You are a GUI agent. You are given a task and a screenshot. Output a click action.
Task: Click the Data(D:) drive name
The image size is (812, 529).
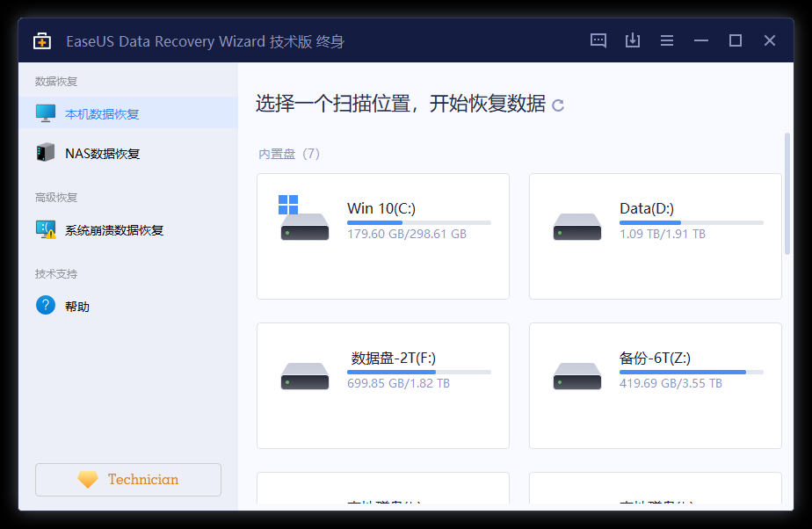pyautogui.click(x=647, y=208)
